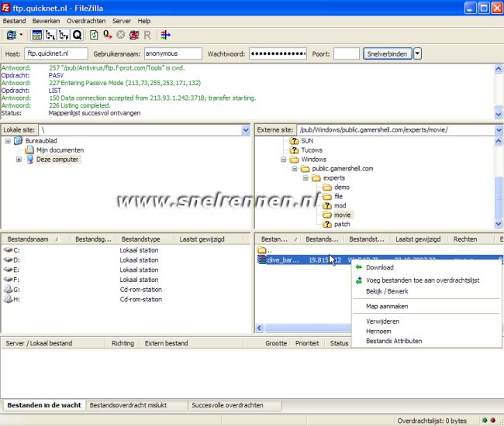Select the file remote folder

coord(339,196)
